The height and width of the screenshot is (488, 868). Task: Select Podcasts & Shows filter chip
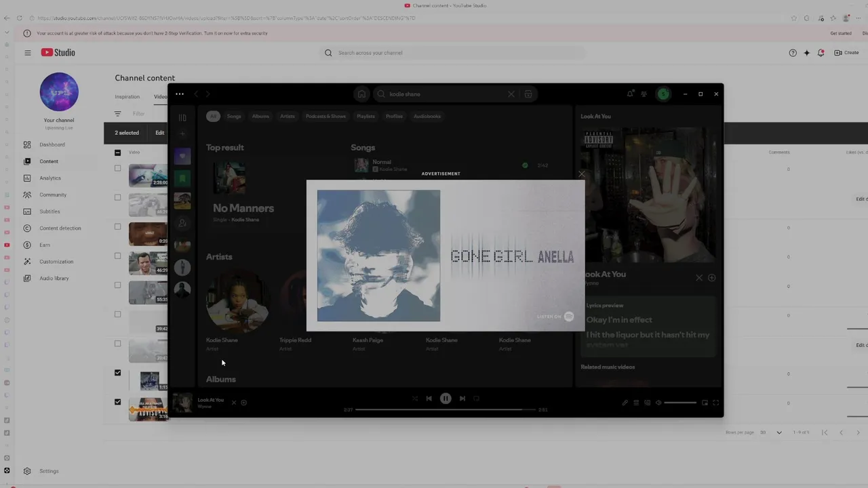coord(325,116)
